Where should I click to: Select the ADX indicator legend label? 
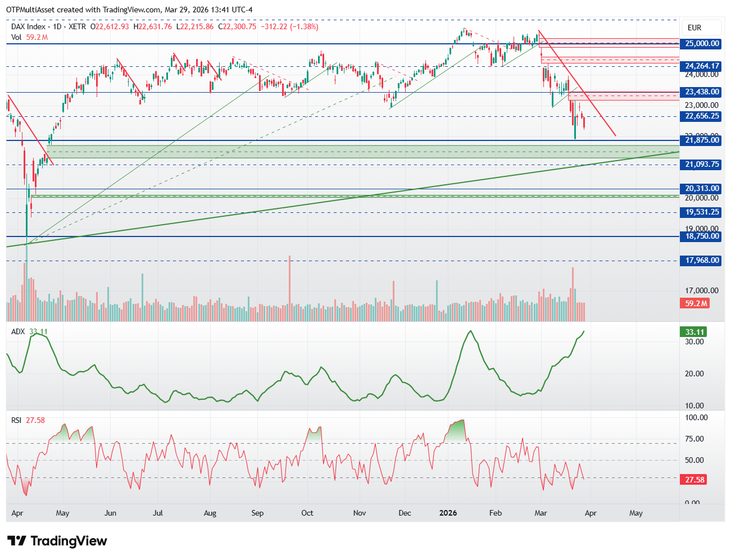click(x=18, y=332)
